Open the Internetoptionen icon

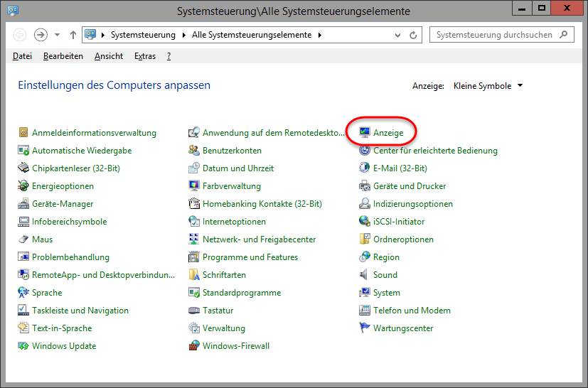(x=194, y=221)
